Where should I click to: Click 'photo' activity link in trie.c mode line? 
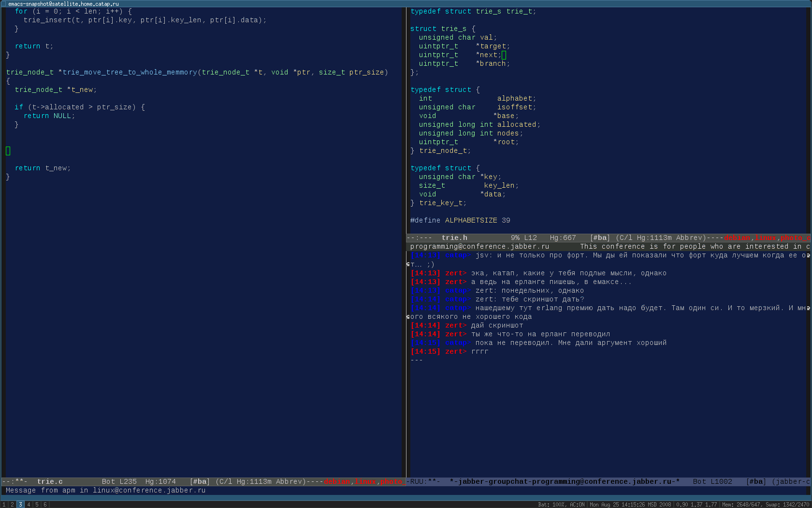click(391, 481)
